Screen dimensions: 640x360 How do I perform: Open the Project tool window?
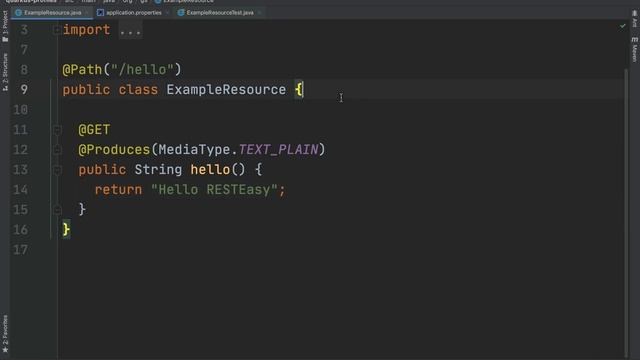[5, 26]
